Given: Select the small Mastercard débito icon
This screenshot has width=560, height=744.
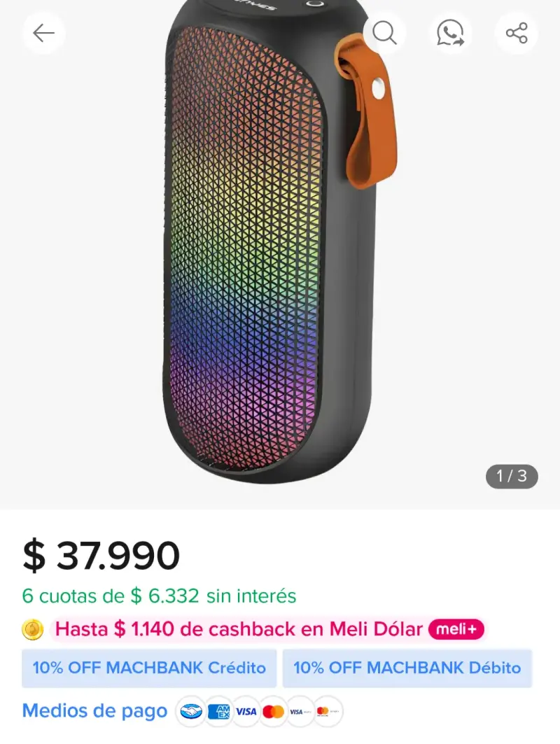Looking at the screenshot, I should point(328,711).
